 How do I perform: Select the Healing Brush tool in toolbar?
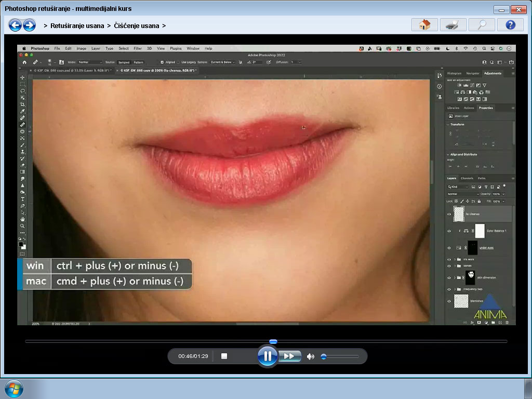22,125
